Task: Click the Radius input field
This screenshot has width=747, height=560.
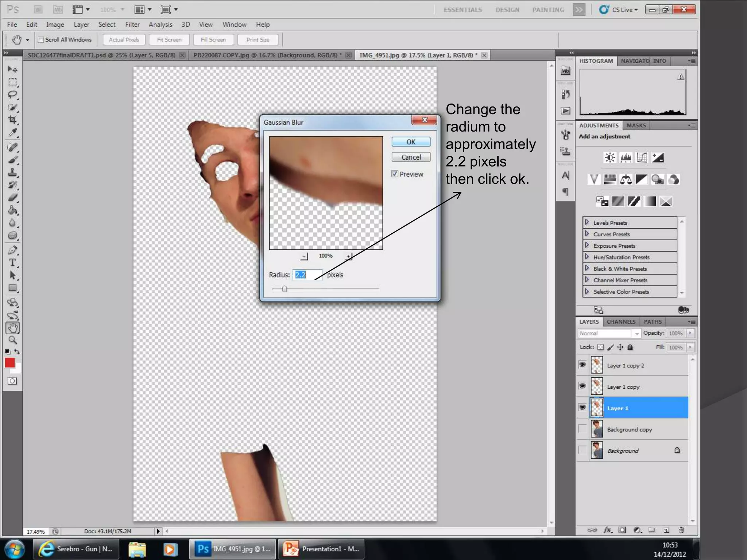Action: click(307, 275)
